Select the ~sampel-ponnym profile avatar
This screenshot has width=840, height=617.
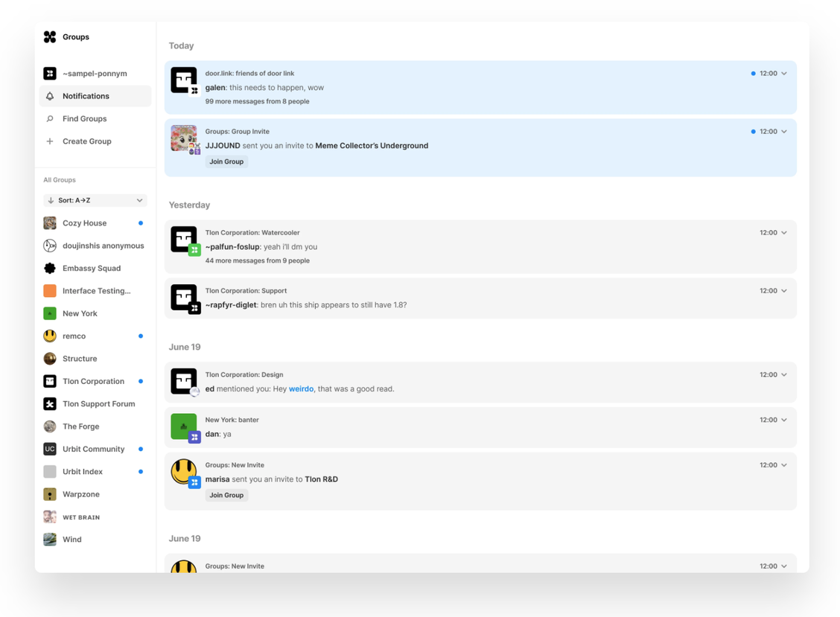pyautogui.click(x=50, y=74)
